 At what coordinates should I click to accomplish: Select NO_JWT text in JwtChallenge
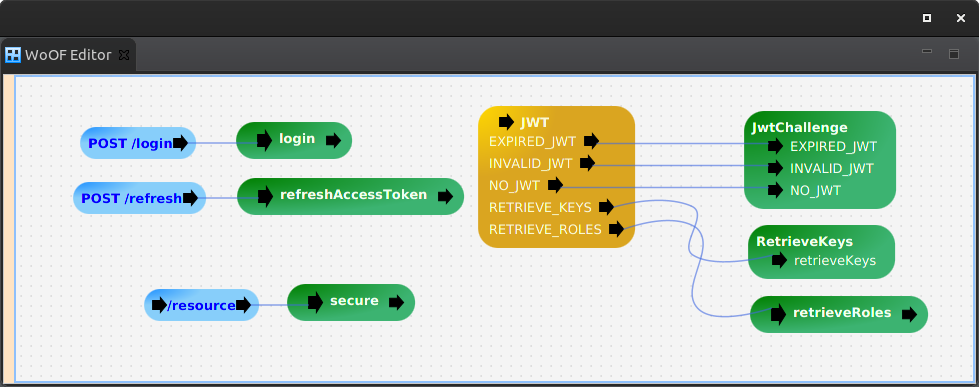[815, 190]
